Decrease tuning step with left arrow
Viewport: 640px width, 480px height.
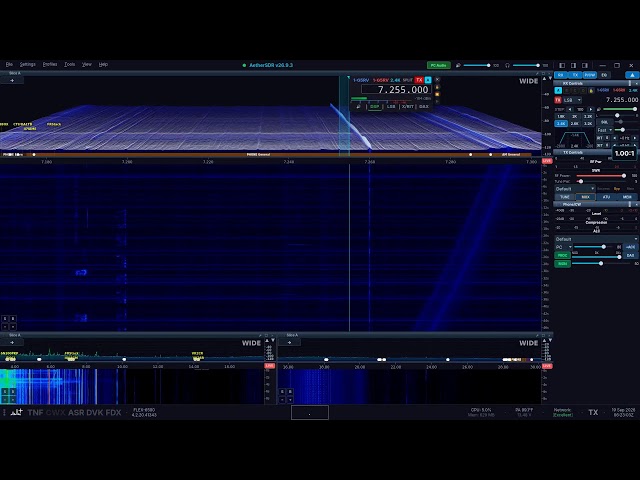tap(570, 109)
